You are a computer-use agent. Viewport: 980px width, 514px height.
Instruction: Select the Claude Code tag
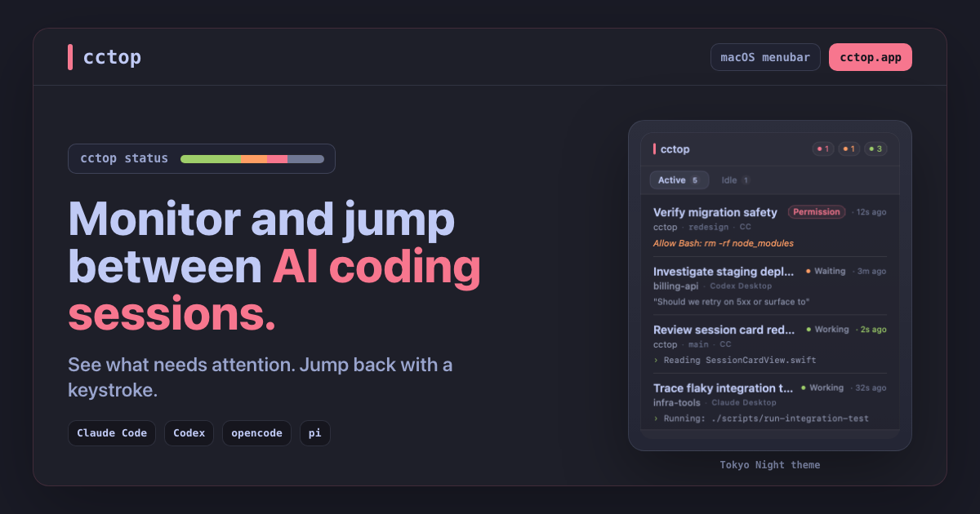click(x=112, y=433)
